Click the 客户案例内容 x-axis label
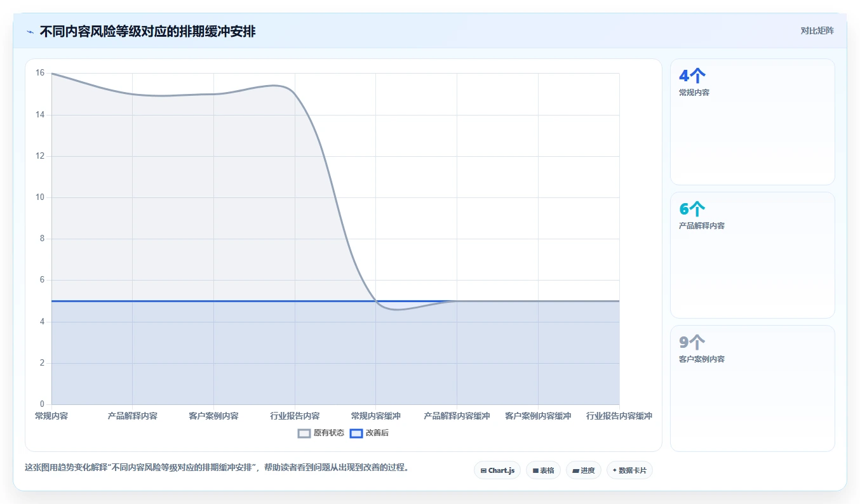860x504 pixels. pyautogui.click(x=213, y=416)
